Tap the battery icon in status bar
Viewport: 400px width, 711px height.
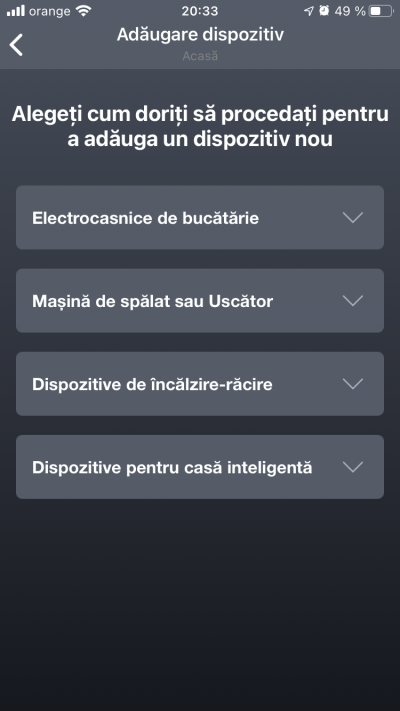tap(381, 11)
